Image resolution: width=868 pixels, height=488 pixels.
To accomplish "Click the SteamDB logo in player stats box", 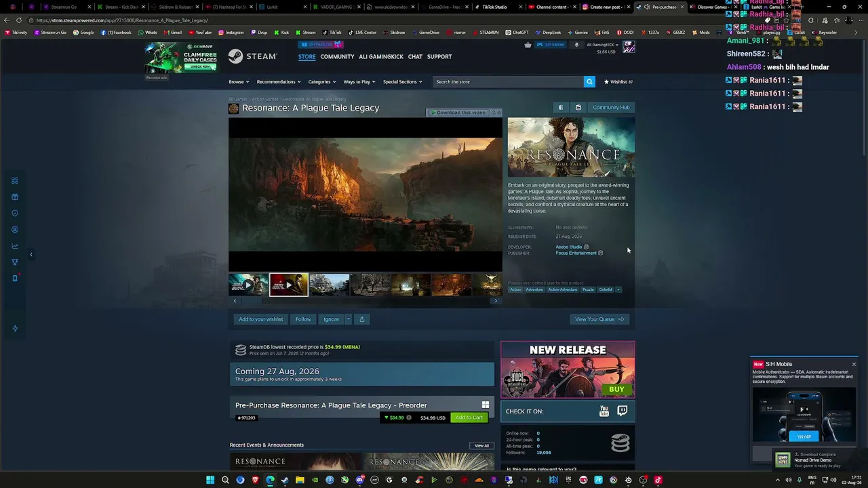I will pyautogui.click(x=620, y=443).
